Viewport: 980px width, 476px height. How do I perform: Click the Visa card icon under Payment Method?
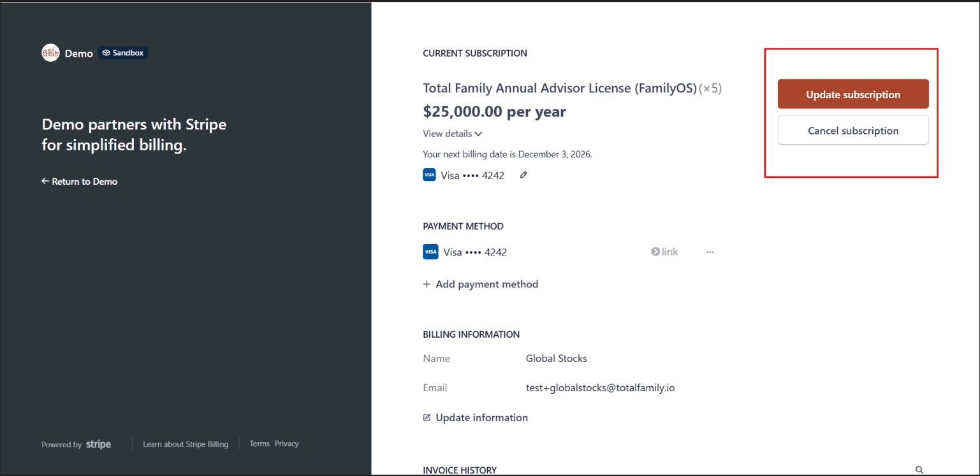pyautogui.click(x=430, y=252)
